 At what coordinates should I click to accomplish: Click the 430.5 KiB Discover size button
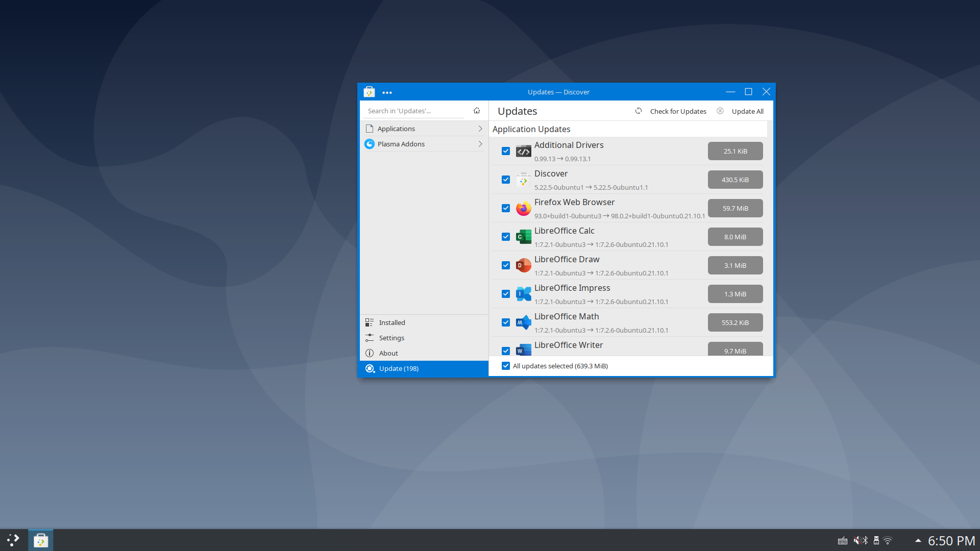click(x=735, y=180)
